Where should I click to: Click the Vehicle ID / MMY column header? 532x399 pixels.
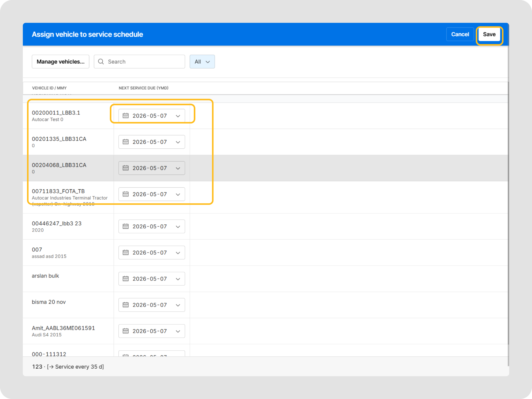coord(49,88)
